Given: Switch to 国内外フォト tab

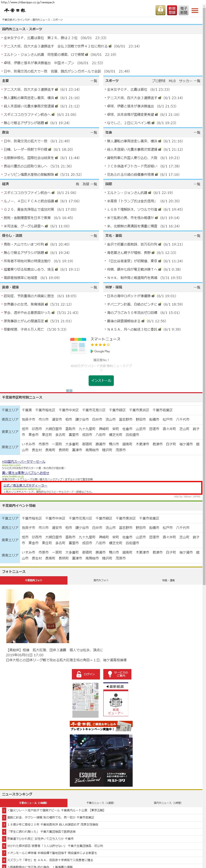Looking at the screenshot, I should coord(101,580).
